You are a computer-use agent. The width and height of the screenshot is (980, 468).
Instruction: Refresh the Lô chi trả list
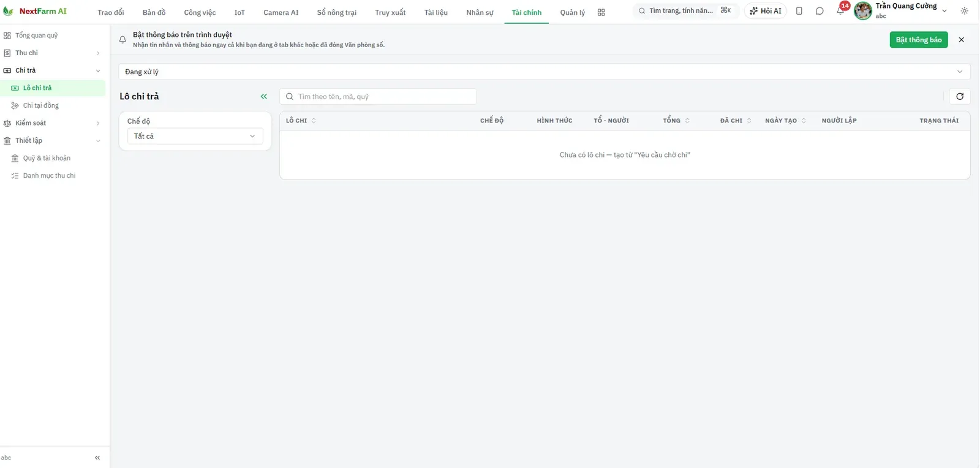coord(960,96)
